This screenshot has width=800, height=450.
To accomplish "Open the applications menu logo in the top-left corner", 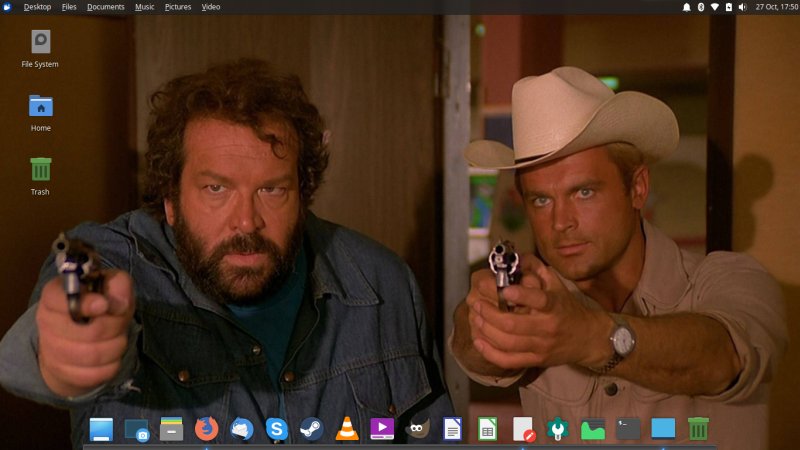I will [x=7, y=7].
